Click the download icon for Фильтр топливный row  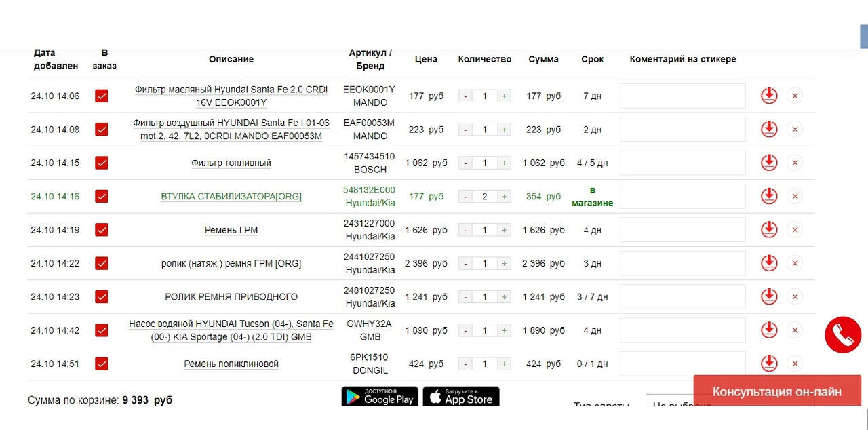pos(768,163)
